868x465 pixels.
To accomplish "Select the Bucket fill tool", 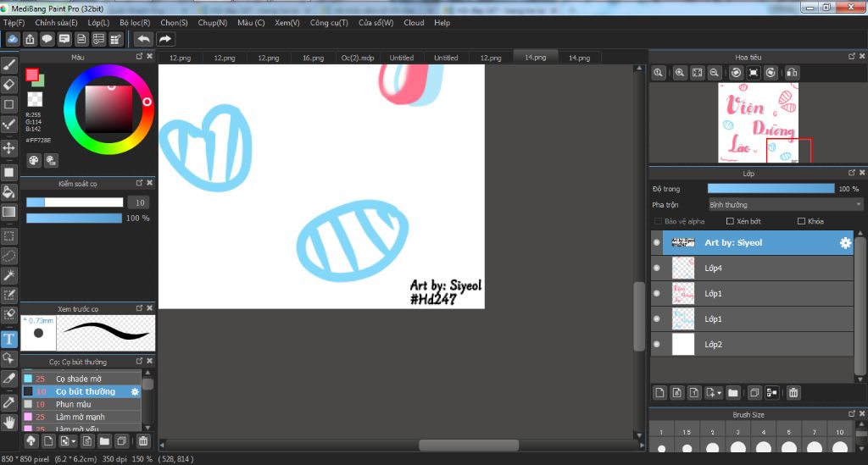I will pyautogui.click(x=9, y=192).
